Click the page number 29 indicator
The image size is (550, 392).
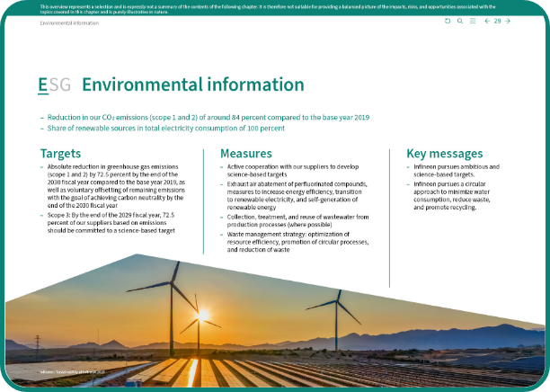[x=497, y=21]
